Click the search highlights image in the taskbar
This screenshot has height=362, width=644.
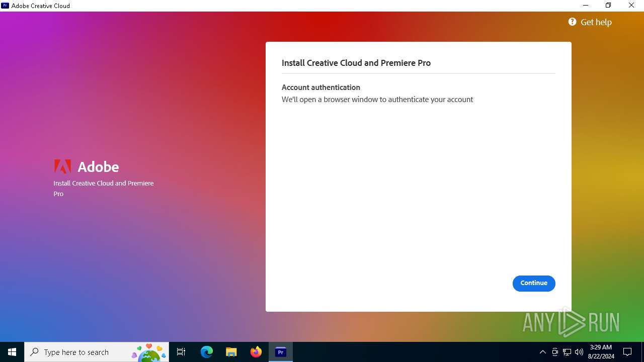[149, 352]
